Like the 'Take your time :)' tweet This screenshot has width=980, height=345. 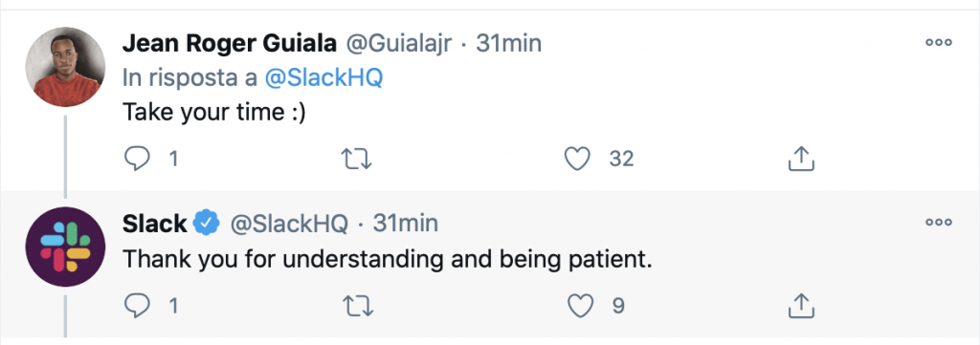tap(577, 159)
